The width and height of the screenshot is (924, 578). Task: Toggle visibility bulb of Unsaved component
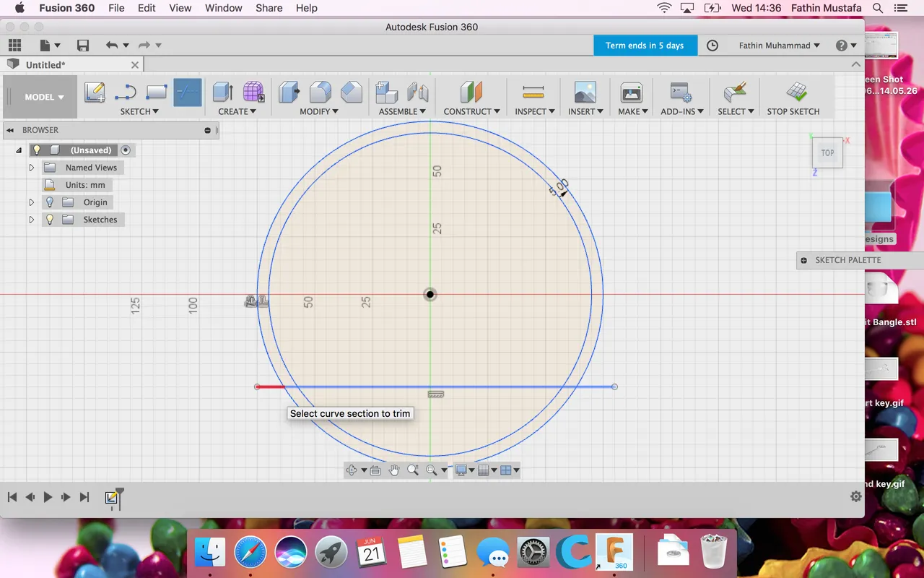coord(37,150)
